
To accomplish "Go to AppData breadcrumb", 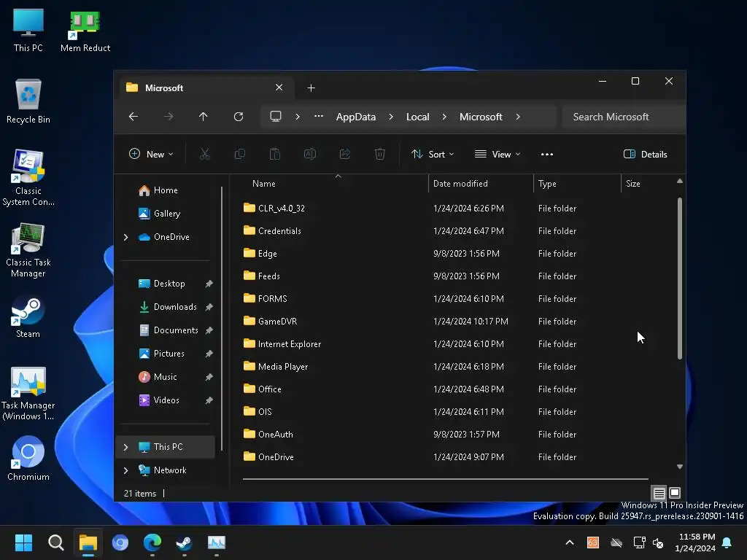I will point(356,117).
